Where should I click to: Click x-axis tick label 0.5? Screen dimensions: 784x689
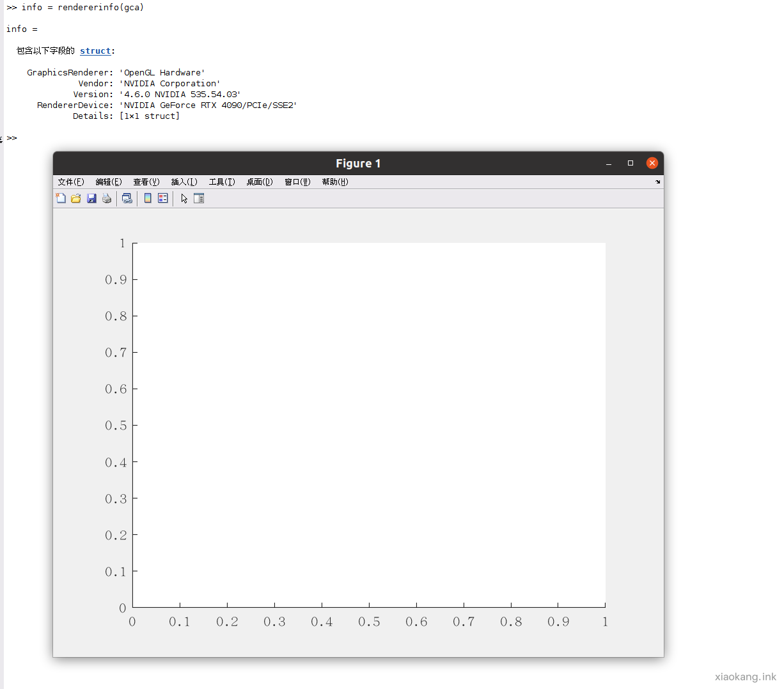tap(369, 622)
